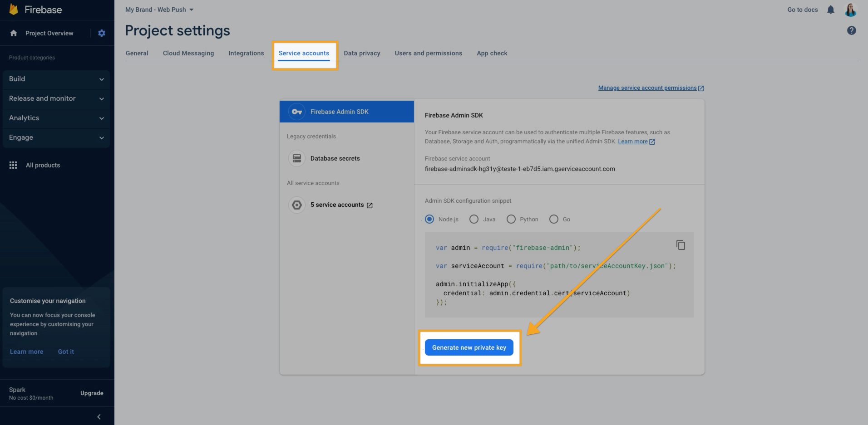Click the Project Overview home icon
Image resolution: width=868 pixels, height=425 pixels.
14,33
